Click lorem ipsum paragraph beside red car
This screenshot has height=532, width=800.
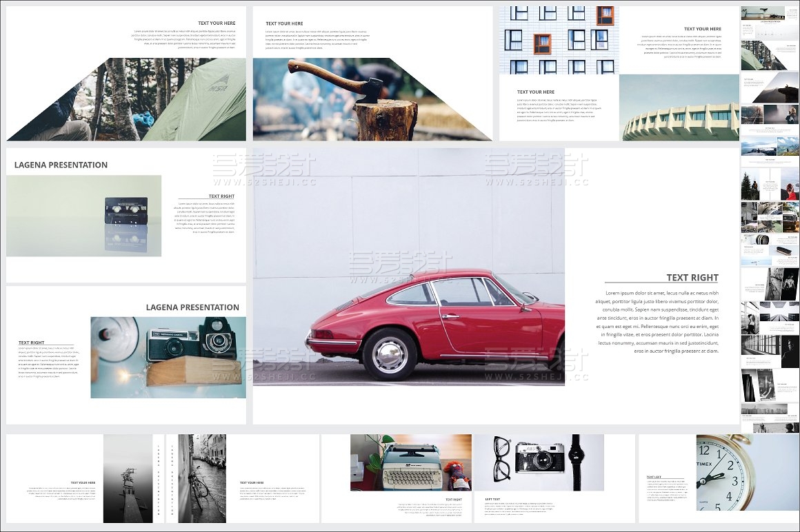[x=657, y=322]
